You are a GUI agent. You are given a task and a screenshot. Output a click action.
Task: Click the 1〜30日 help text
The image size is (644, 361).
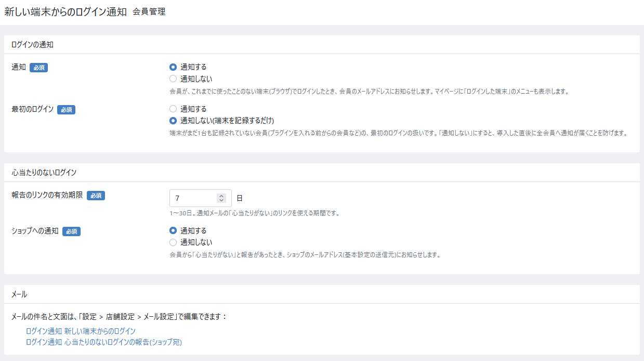[x=254, y=213]
